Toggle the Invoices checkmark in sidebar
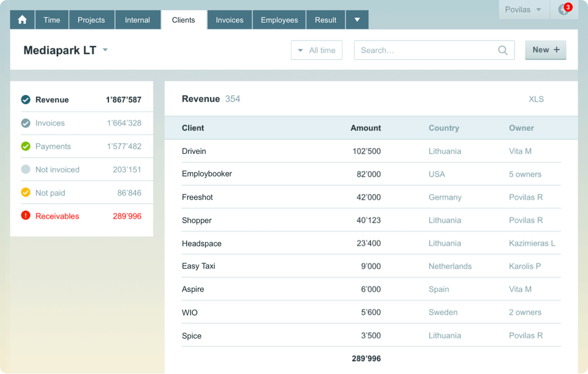 [x=25, y=123]
